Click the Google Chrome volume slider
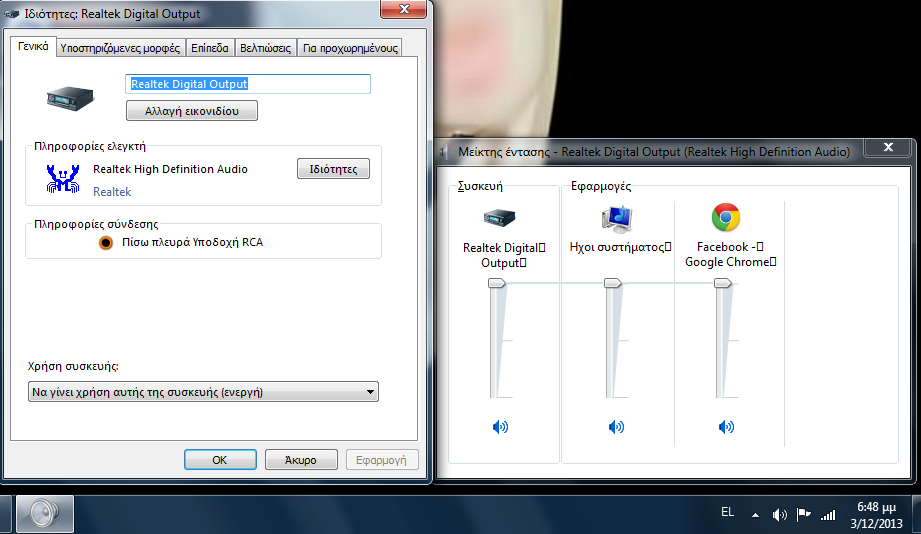The height and width of the screenshot is (534, 921). [722, 283]
